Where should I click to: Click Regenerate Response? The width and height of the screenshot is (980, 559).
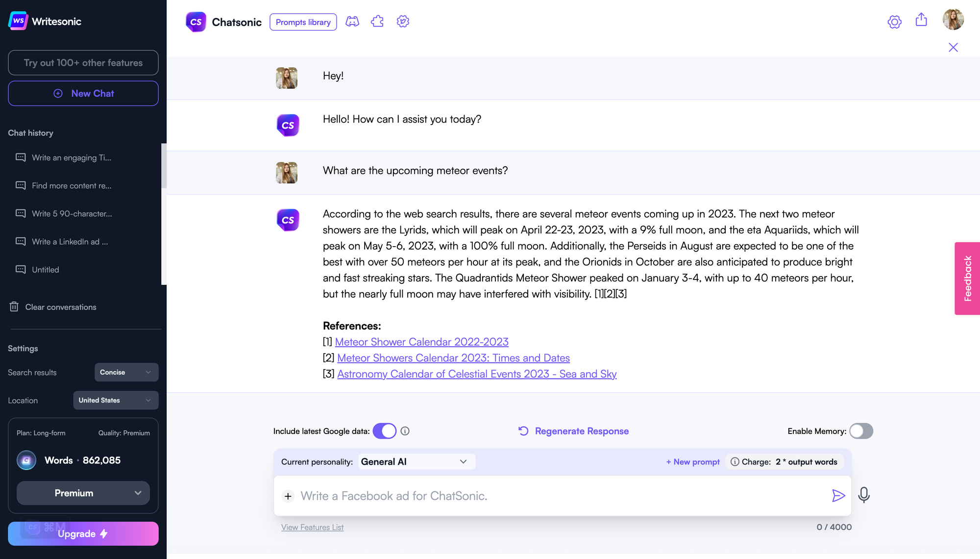tap(581, 431)
